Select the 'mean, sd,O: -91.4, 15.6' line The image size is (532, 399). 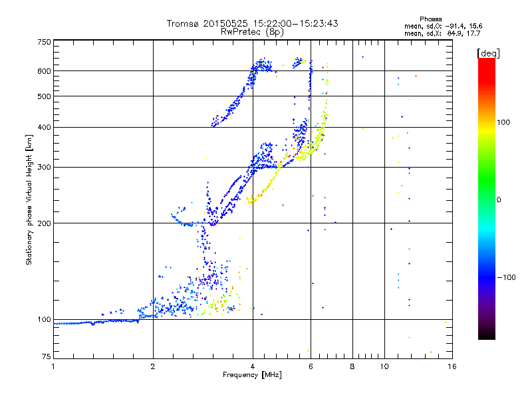click(443, 26)
